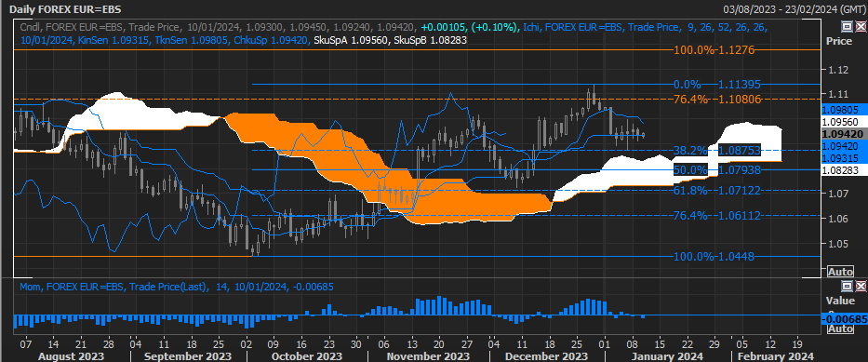Close the Momentum indicator pane
This screenshot has height=362, width=868.
point(861,286)
